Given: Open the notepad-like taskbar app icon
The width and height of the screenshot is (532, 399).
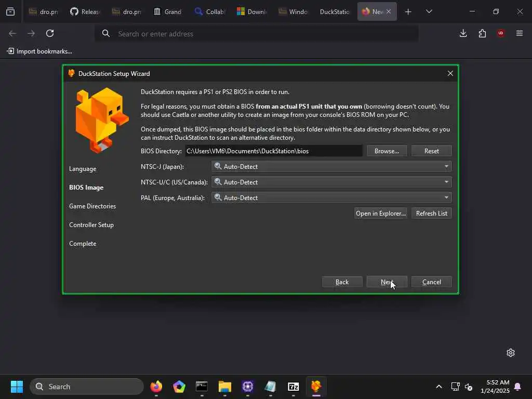Looking at the screenshot, I should [270, 387].
